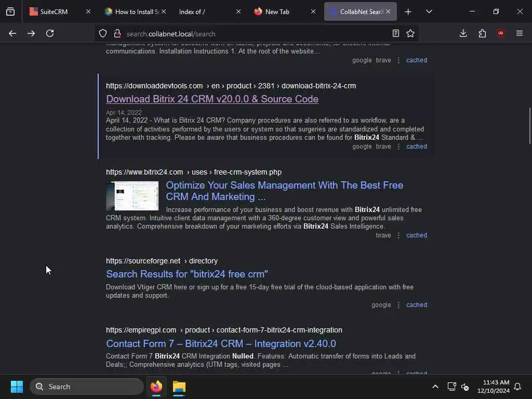Open Search Results for bitrix24 free crm
Screen dimensions: 532x399
coord(187,274)
